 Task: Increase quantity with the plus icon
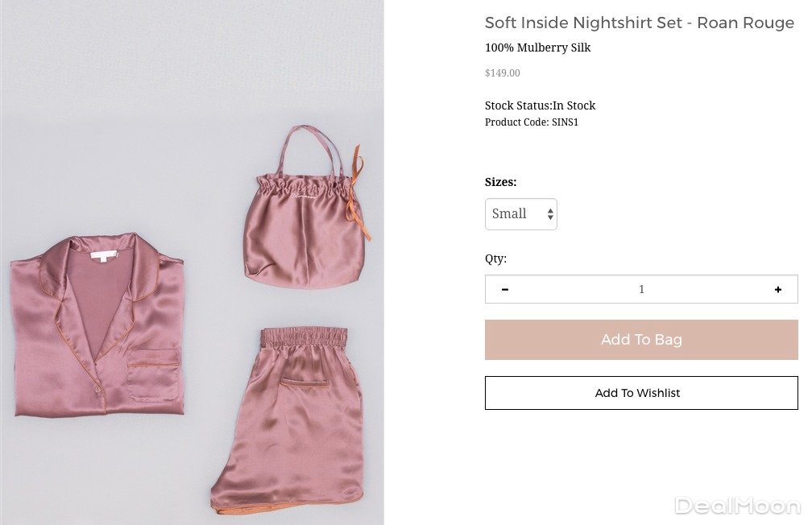tap(777, 290)
